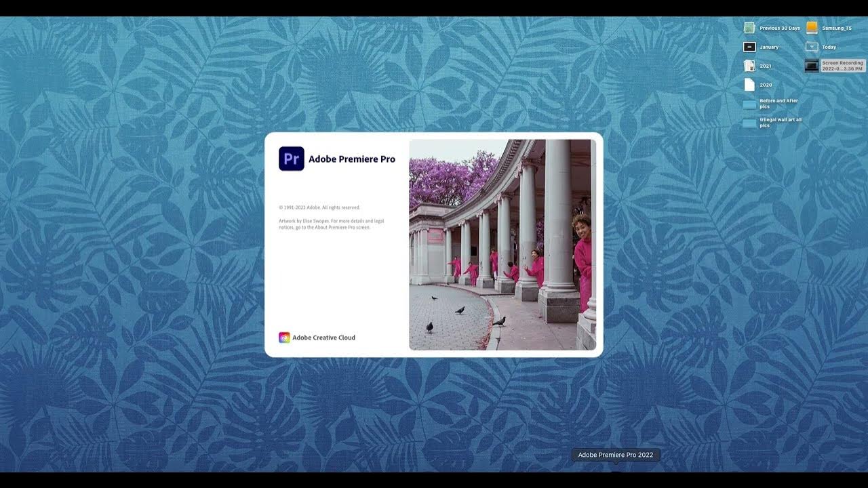Open the Previous 30 Days stack icon

pos(749,28)
